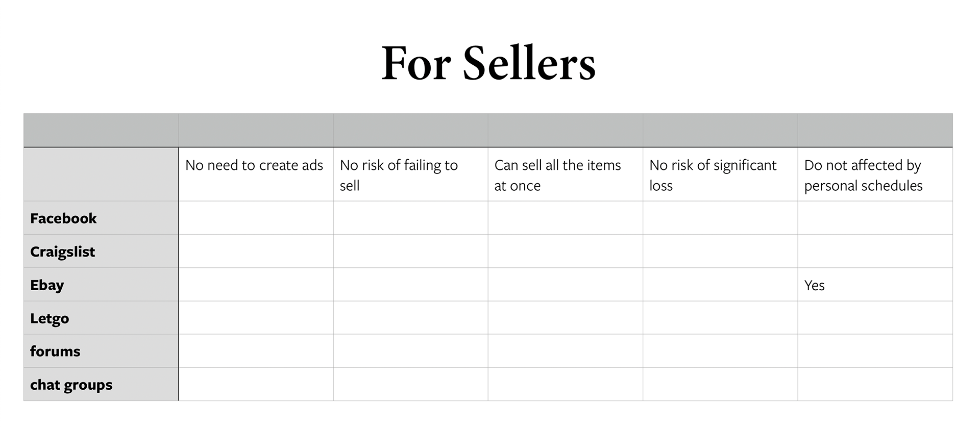Select forums' No risk of significant loss cell
The width and height of the screenshot is (980, 428).
click(720, 351)
